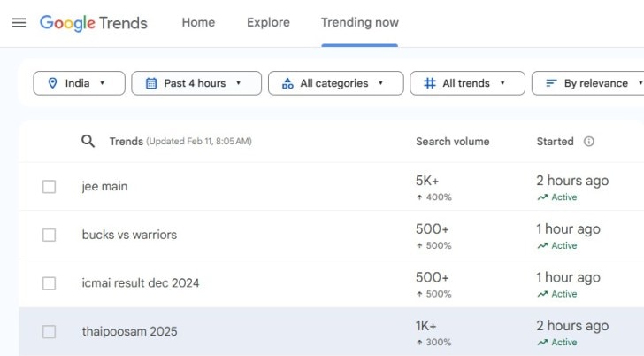The width and height of the screenshot is (644, 356).
Task: Click the 1K+ search volume value
Action: coord(425,326)
